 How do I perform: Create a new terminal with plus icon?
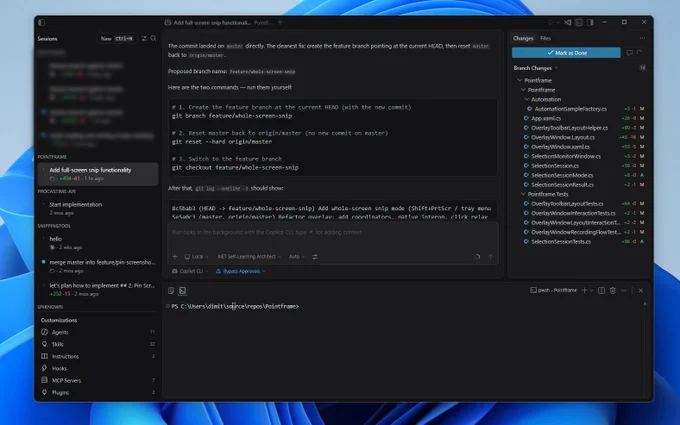click(584, 291)
